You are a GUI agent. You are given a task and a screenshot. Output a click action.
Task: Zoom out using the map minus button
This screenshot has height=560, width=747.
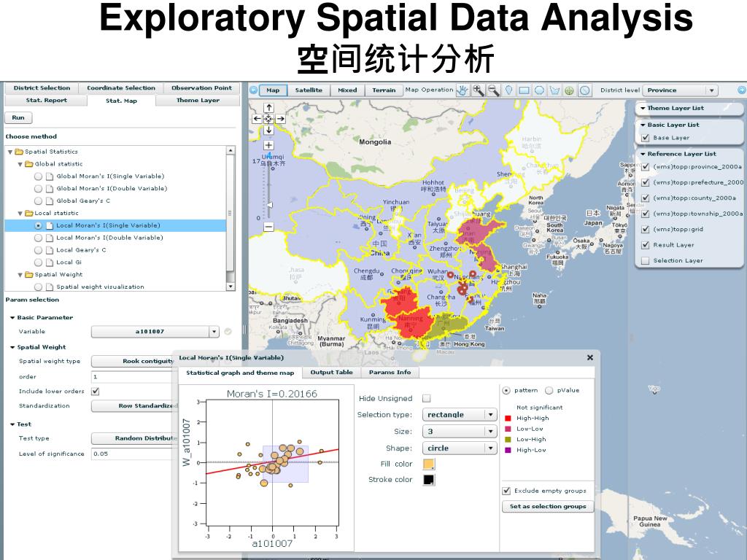pos(268,227)
